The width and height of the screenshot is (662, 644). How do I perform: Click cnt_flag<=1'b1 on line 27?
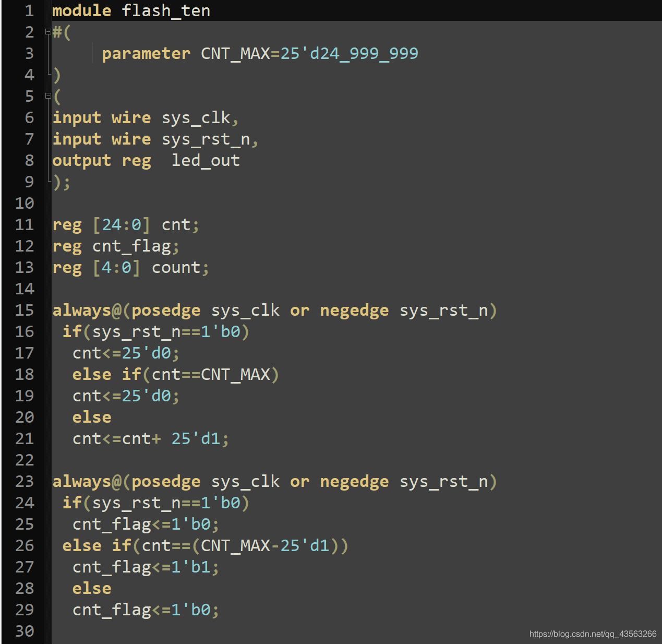(142, 567)
